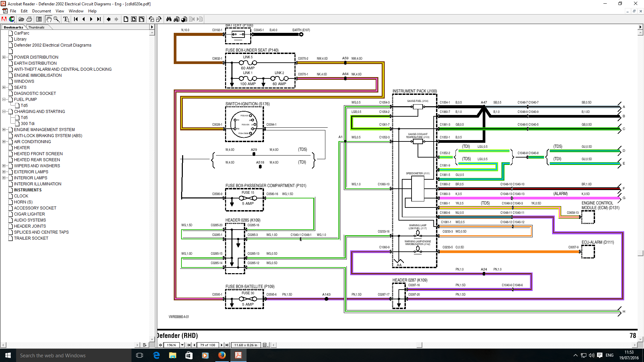Open the Window menu
The image size is (644, 362).
[x=76, y=11]
